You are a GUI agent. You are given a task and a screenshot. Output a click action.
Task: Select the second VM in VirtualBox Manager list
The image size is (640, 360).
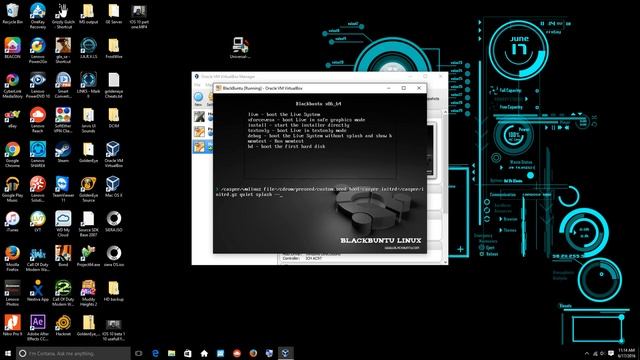tap(202, 132)
